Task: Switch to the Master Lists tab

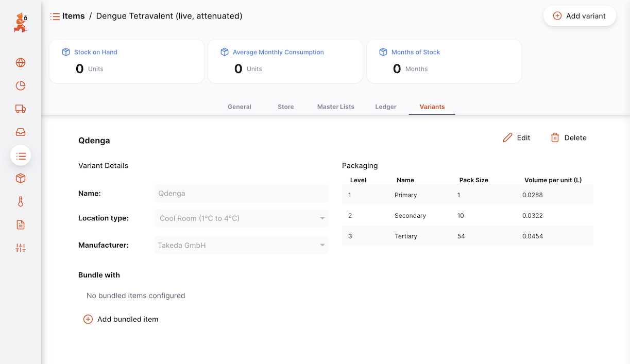Action: coord(336,107)
